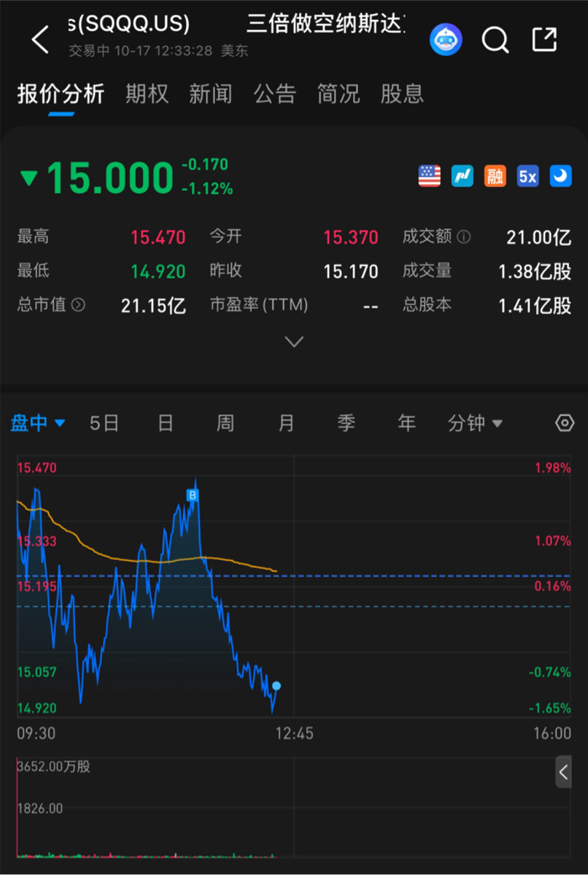Open the 盘中 session dropdown

tap(38, 423)
